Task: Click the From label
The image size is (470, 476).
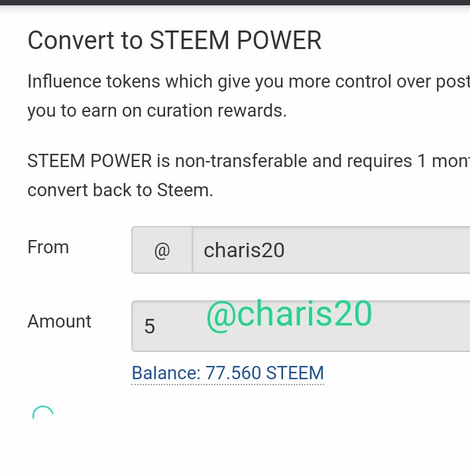Action: tap(48, 247)
